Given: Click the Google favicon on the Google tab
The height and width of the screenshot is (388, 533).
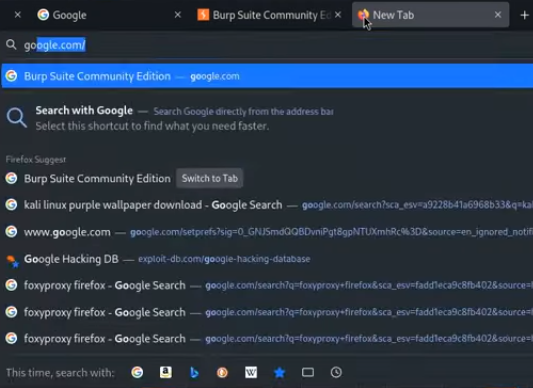Looking at the screenshot, I should (x=43, y=15).
